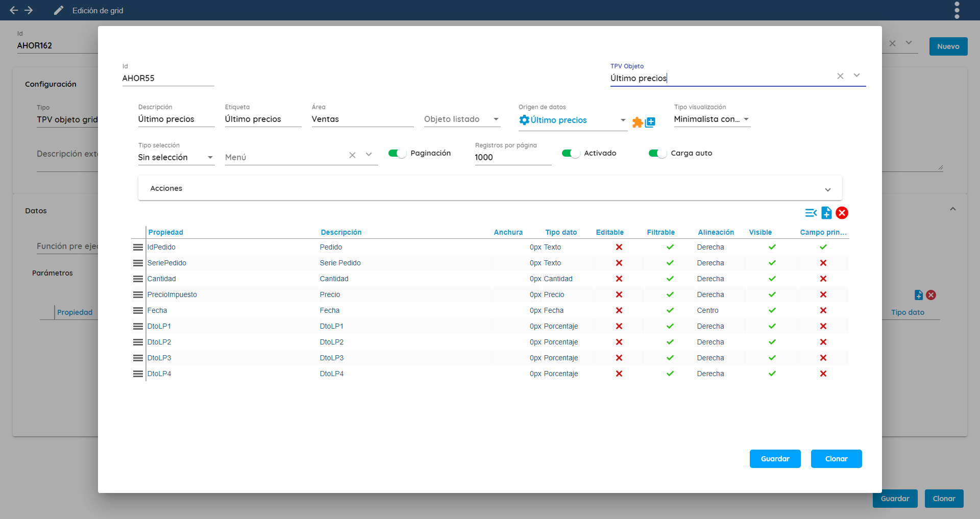This screenshot has height=519, width=980.
Task: Toggle the Paginación switch
Action: tap(397, 153)
